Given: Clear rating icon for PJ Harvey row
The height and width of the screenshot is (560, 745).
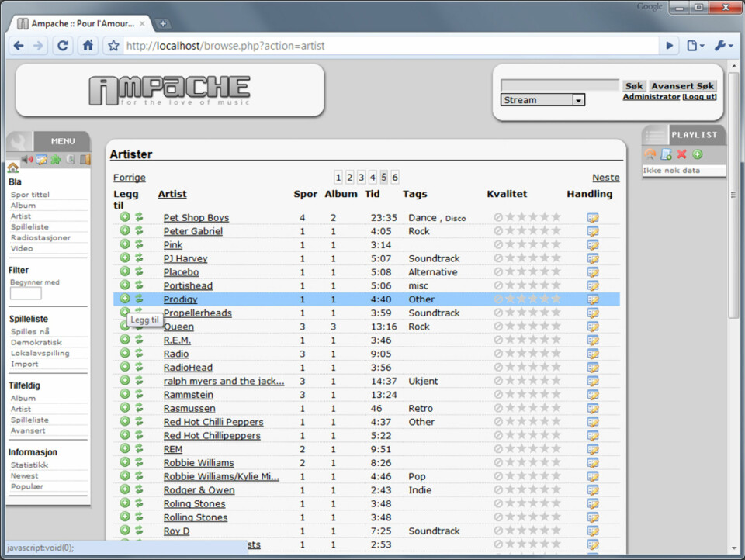Looking at the screenshot, I should tap(498, 258).
